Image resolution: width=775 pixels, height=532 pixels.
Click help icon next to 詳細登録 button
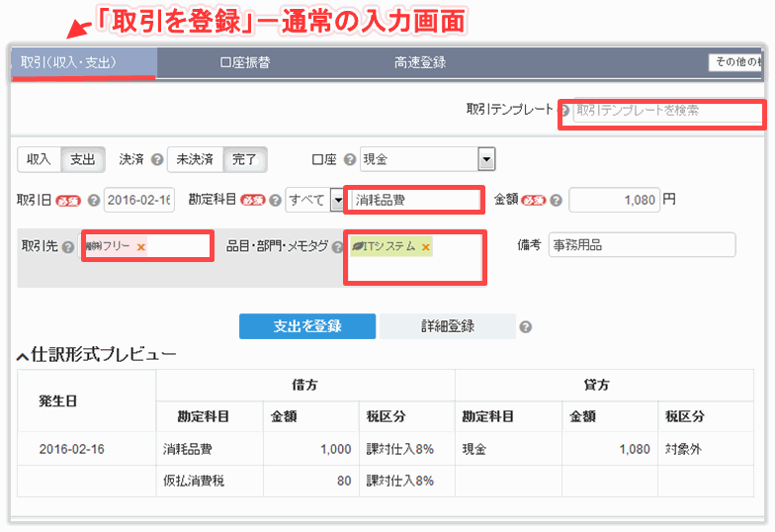coord(526,326)
